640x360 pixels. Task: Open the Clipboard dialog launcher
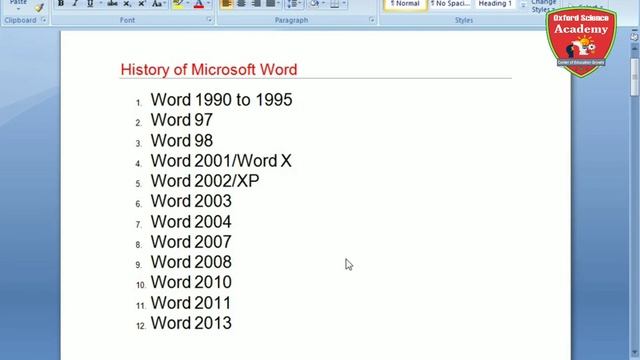point(44,20)
